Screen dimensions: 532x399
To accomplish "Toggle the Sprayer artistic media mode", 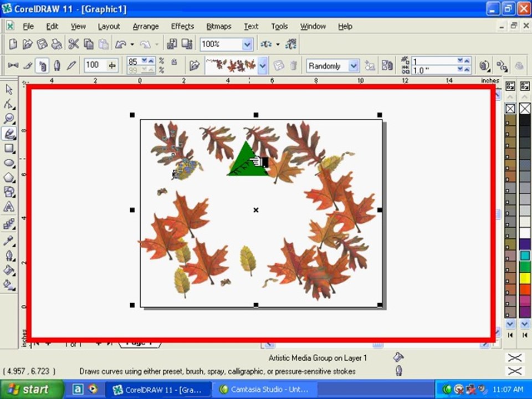I will 43,65.
